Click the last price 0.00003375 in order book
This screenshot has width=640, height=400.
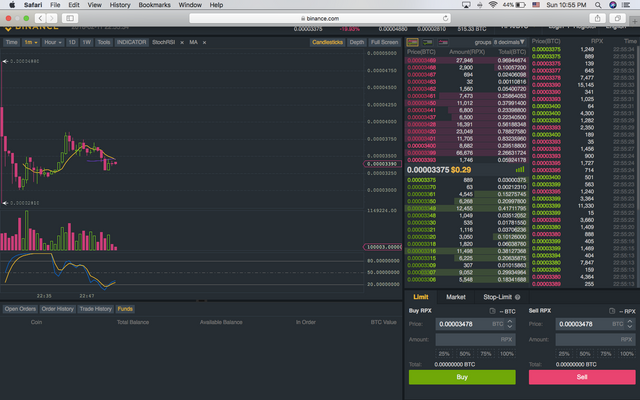click(428, 170)
